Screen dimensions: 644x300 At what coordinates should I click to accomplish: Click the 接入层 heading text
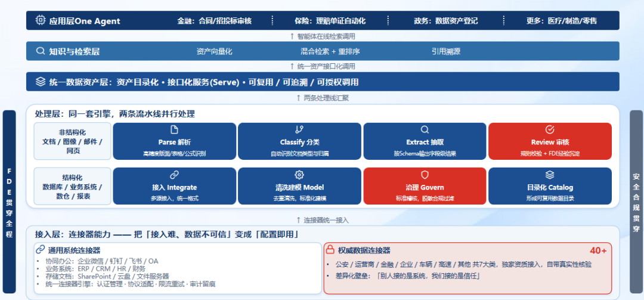(166, 235)
